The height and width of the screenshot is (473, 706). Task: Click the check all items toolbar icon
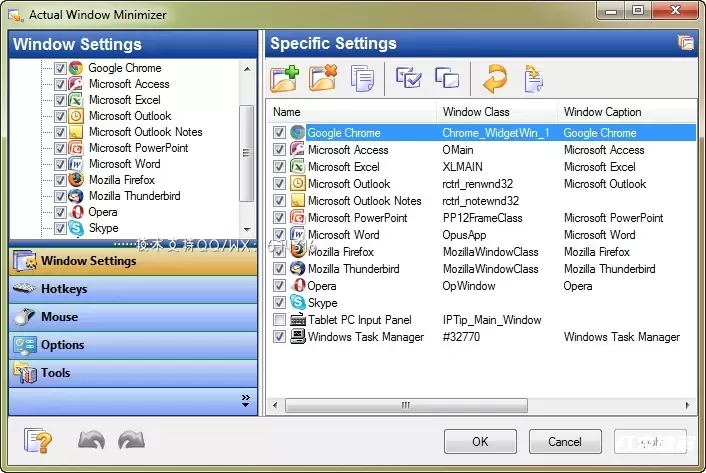[x=408, y=77]
